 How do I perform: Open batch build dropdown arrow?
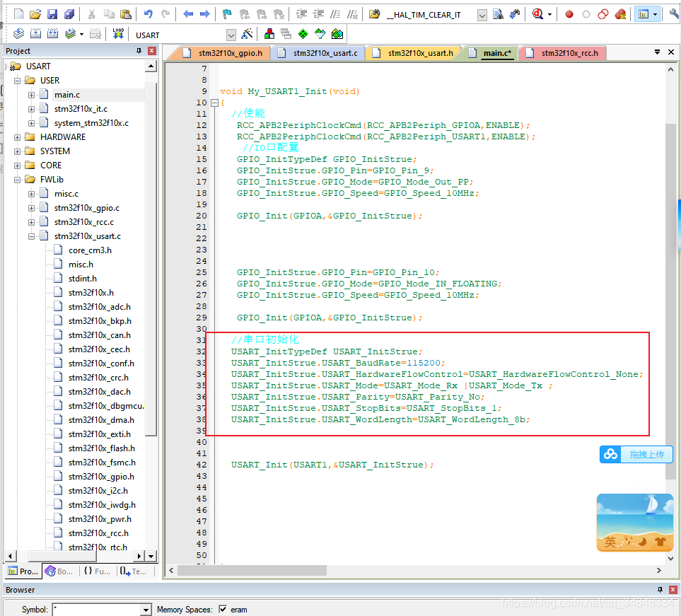click(x=81, y=34)
